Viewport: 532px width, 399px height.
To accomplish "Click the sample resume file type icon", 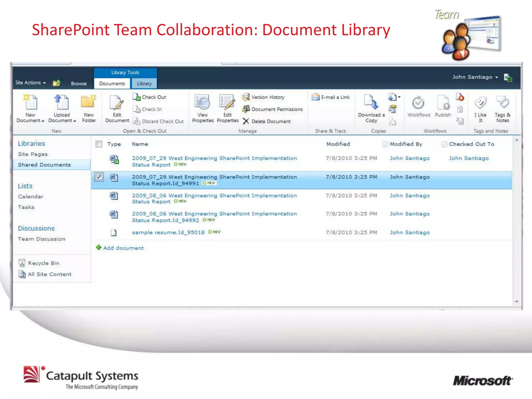I will (x=114, y=232).
